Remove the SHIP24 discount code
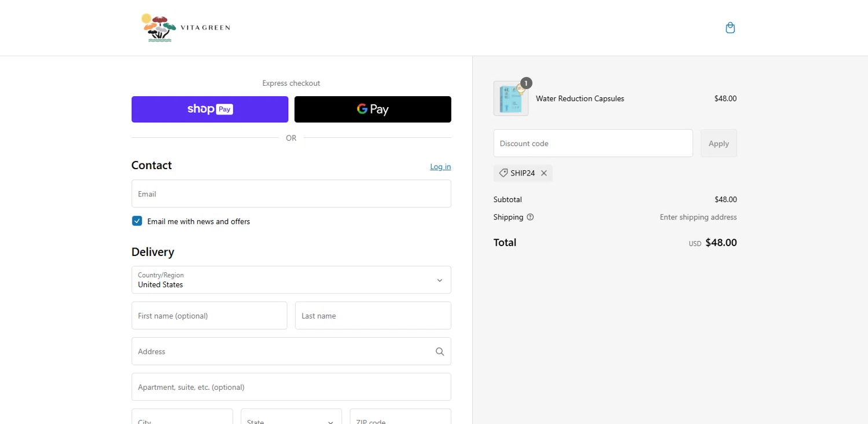The height and width of the screenshot is (424, 868). point(544,173)
